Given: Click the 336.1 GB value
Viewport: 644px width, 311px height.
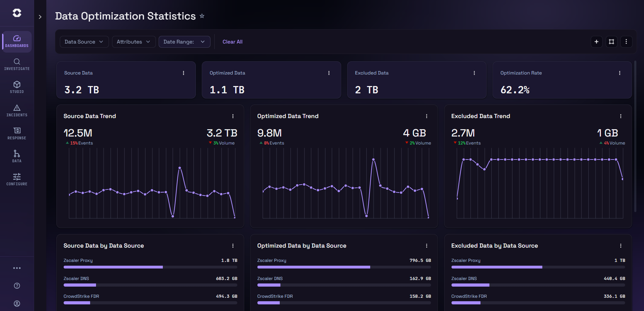Looking at the screenshot, I should (x=614, y=296).
